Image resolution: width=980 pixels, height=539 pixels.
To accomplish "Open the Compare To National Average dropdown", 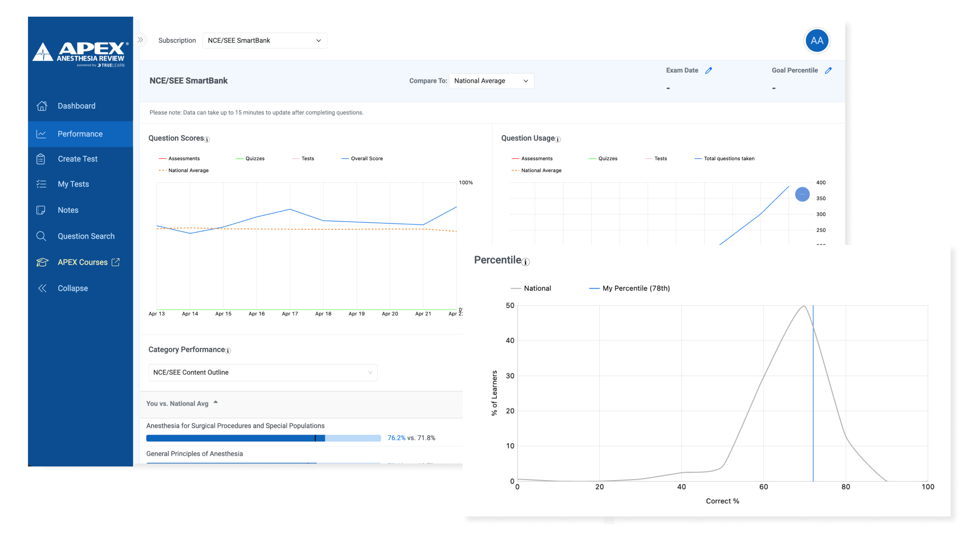I will [x=491, y=81].
